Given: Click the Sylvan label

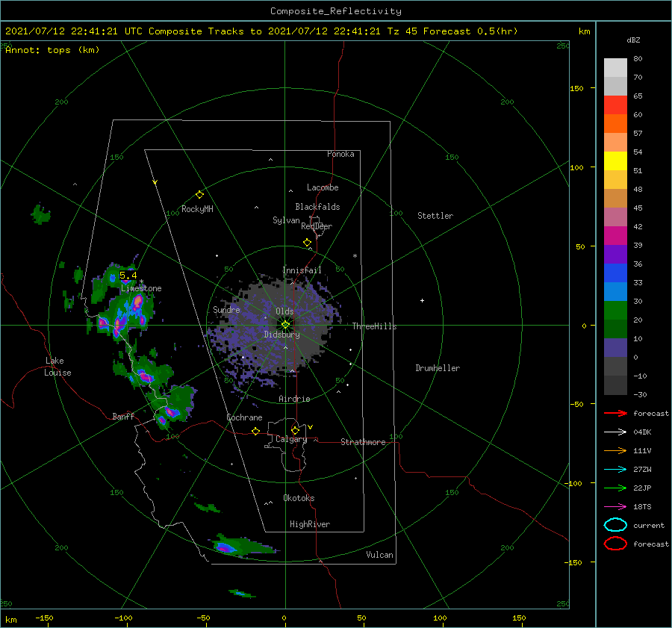Looking at the screenshot, I should point(286,220).
